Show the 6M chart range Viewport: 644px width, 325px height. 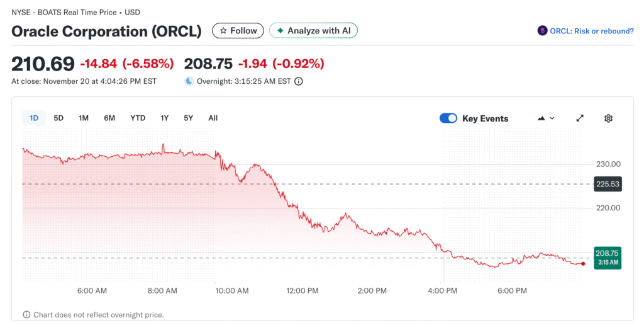tap(109, 118)
